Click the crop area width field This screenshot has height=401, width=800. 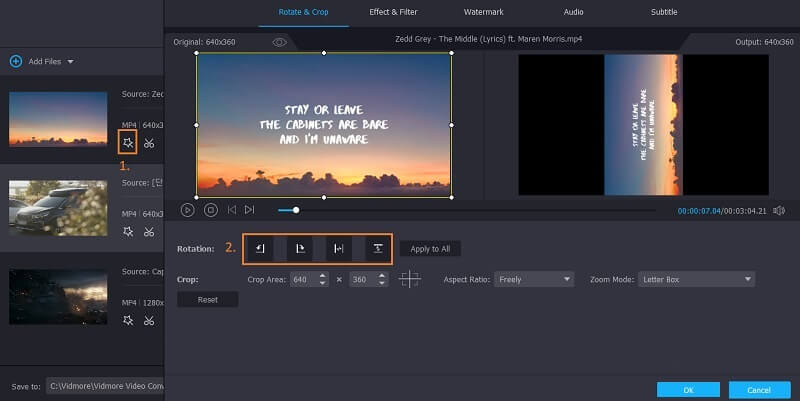[301, 280]
